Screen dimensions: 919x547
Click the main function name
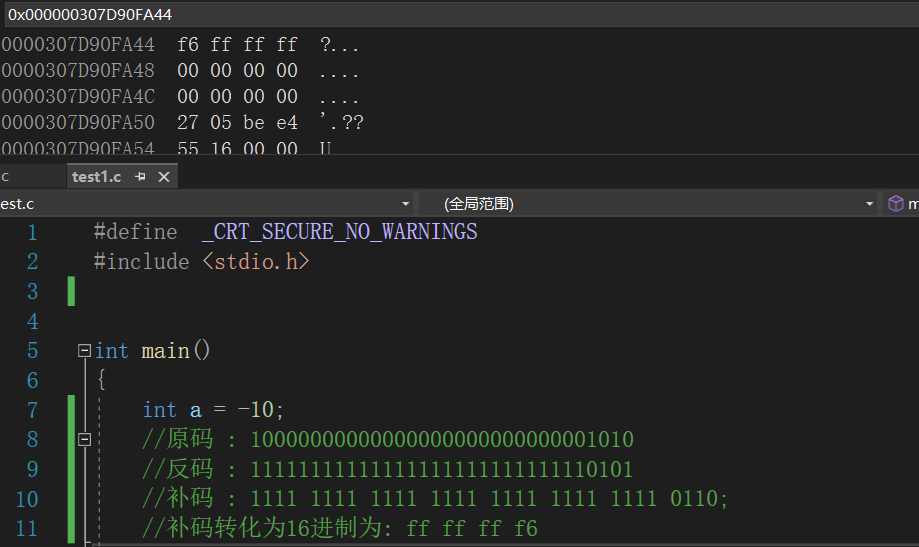[x=166, y=351]
